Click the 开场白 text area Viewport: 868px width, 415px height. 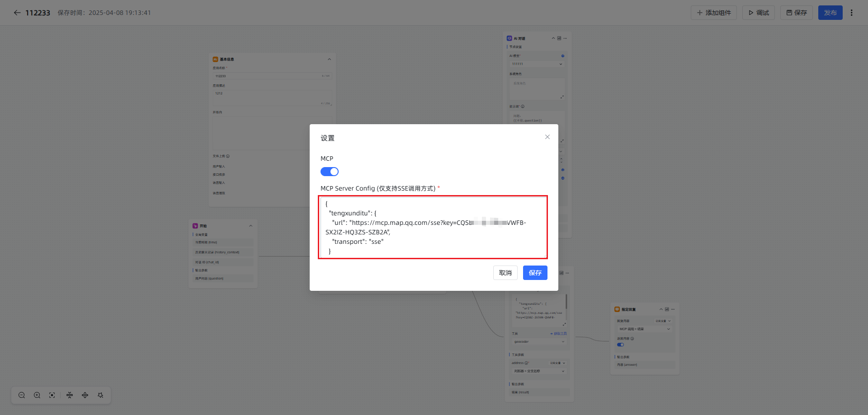click(272, 133)
